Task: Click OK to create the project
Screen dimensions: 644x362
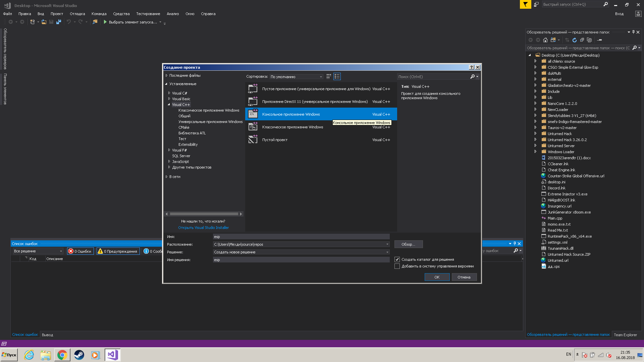Action: tap(437, 277)
